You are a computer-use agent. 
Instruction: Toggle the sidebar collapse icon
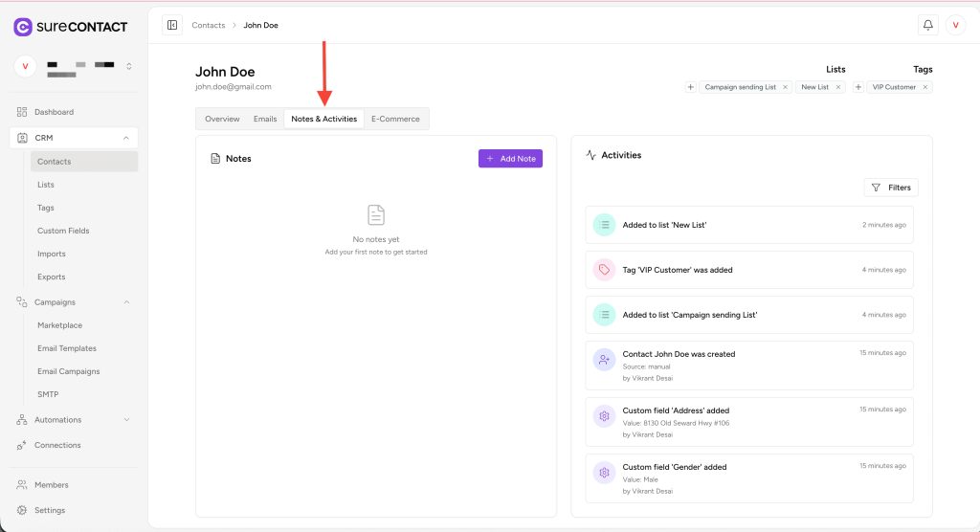(172, 25)
